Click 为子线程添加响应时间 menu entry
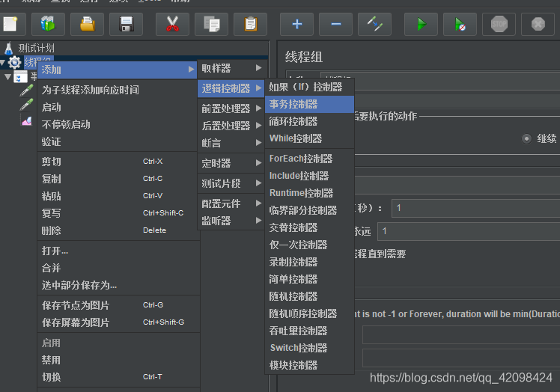 coord(118,90)
